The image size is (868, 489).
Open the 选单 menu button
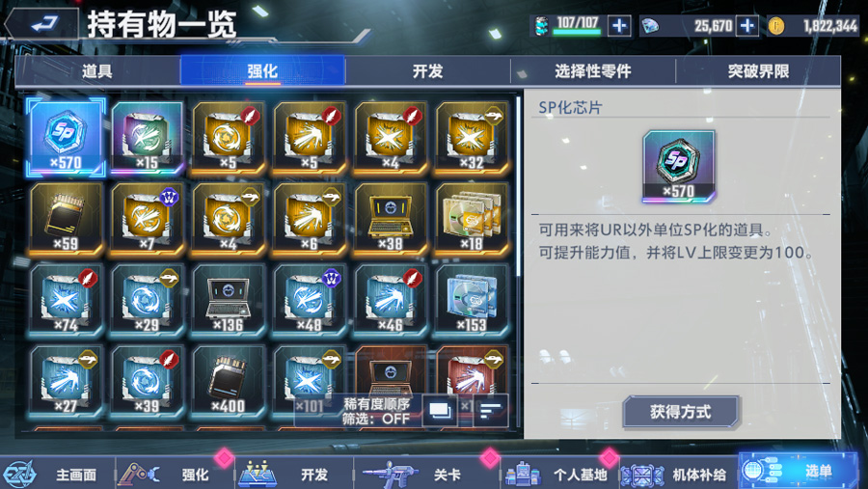(x=799, y=472)
